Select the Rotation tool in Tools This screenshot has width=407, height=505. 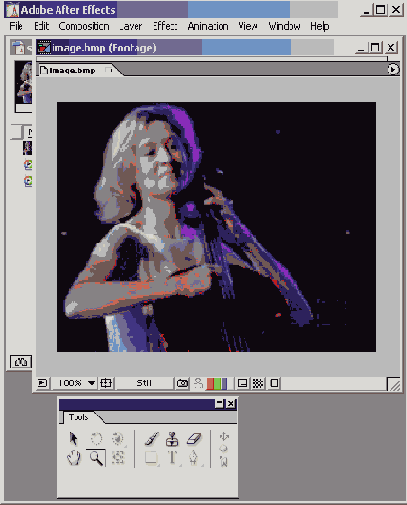pos(96,439)
